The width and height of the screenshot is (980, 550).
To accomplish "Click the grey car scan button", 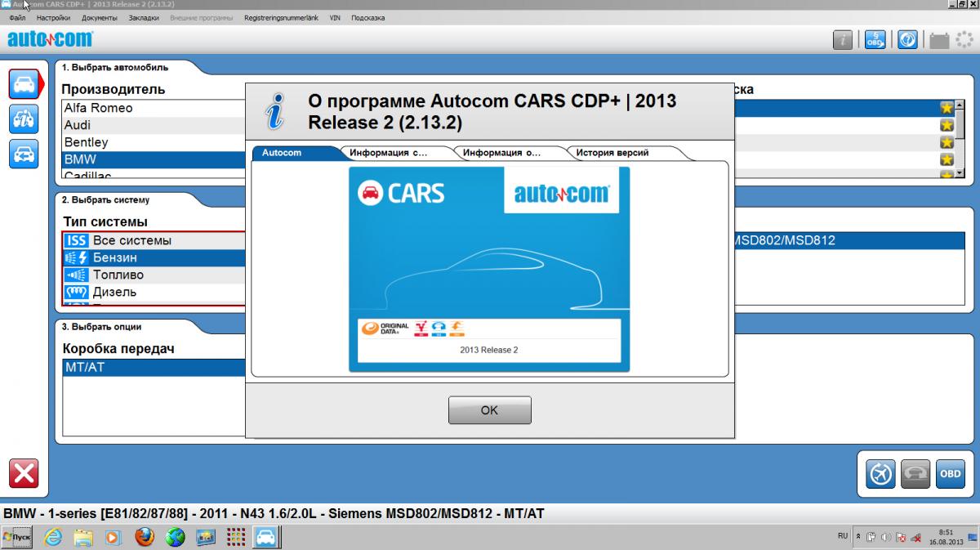I will tap(915, 474).
